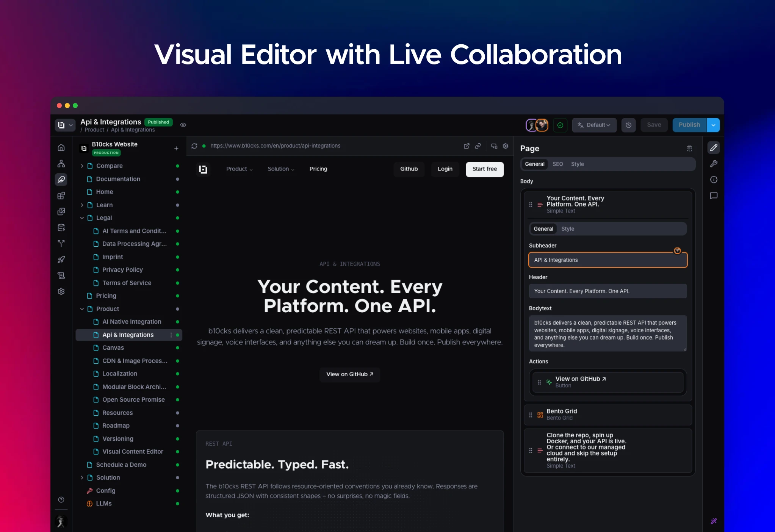Click the database icon in left sidebar
The width and height of the screenshot is (775, 532).
[61, 227]
